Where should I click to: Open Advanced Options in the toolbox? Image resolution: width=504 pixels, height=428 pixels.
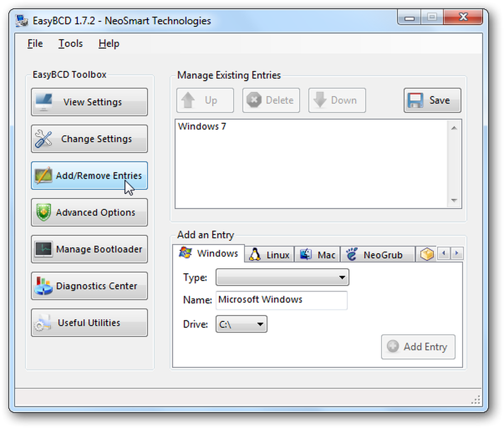[89, 212]
